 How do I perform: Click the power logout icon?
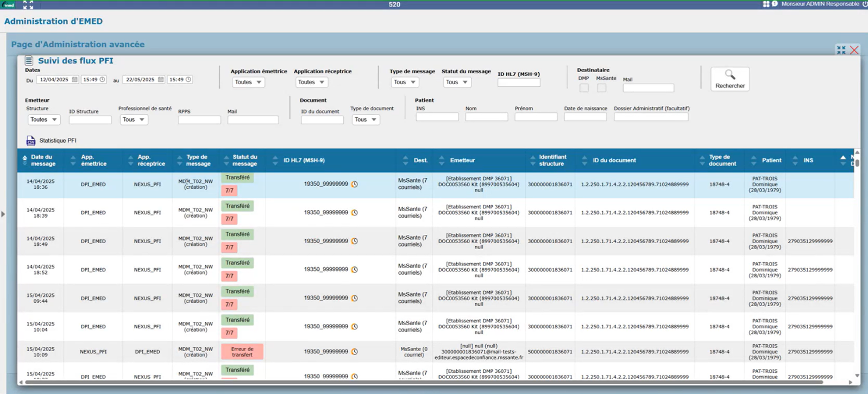(865, 4)
